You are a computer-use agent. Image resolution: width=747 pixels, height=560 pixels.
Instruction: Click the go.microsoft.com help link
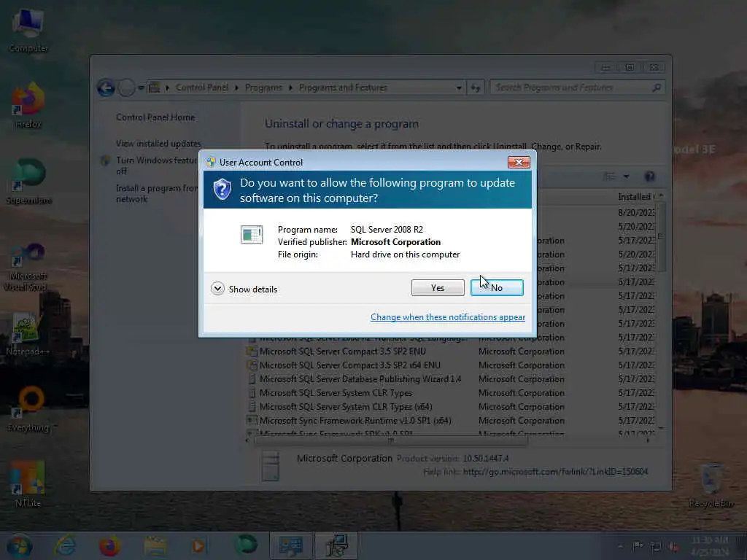coord(555,472)
